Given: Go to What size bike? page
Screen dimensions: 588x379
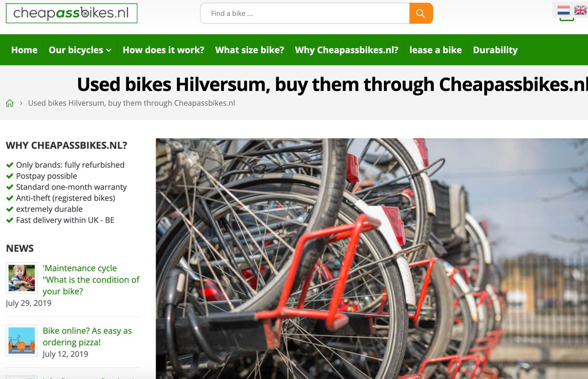Looking at the screenshot, I should 249,50.
